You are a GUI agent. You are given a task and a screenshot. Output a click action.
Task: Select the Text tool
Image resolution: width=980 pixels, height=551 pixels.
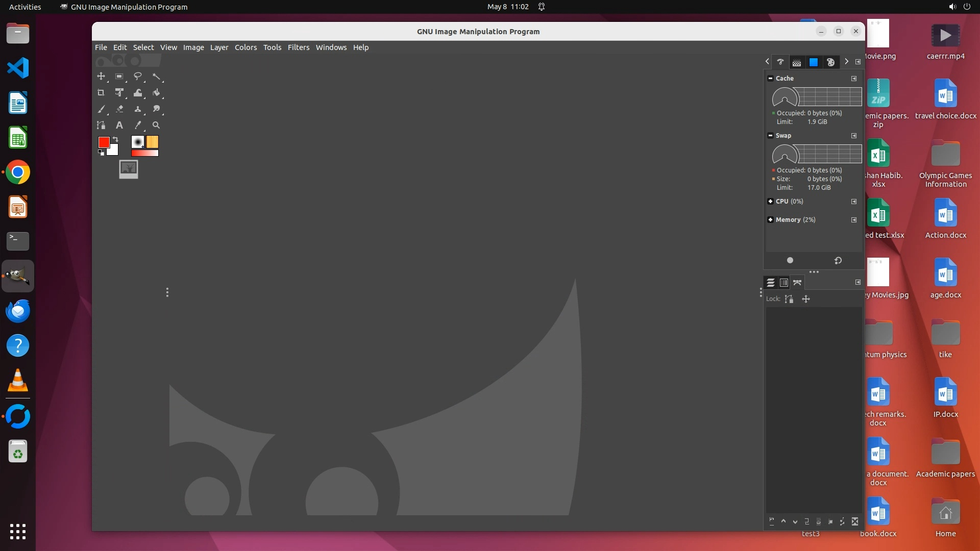pos(119,125)
